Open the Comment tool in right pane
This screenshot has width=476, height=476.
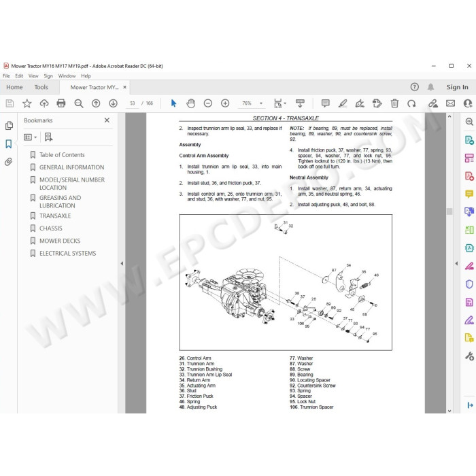point(469,194)
